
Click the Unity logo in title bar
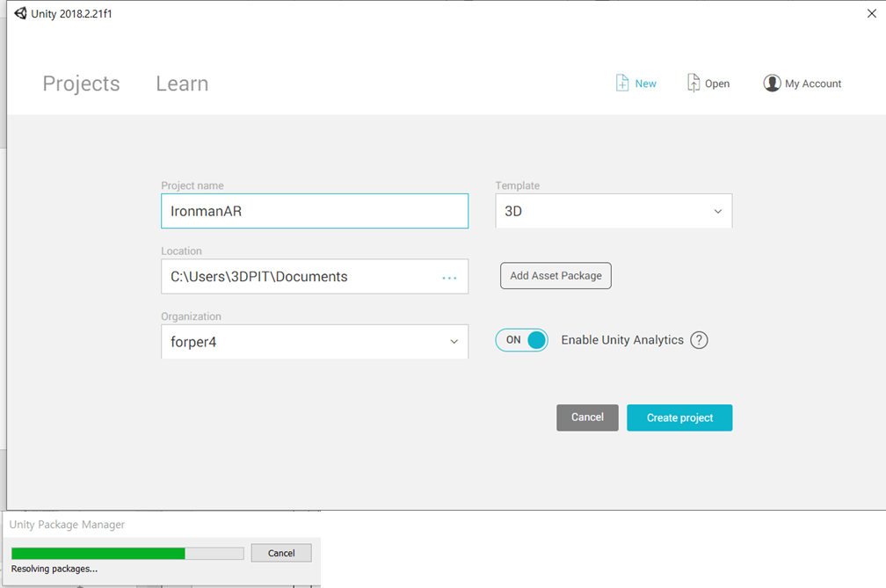tap(21, 13)
